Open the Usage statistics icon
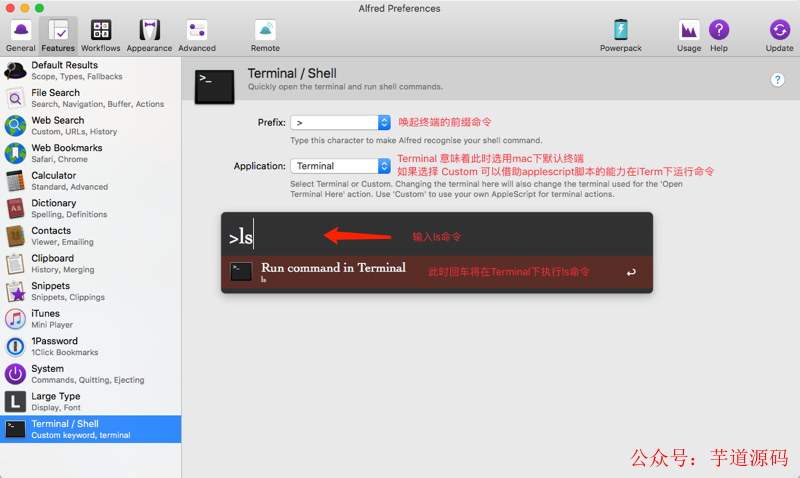 point(689,30)
